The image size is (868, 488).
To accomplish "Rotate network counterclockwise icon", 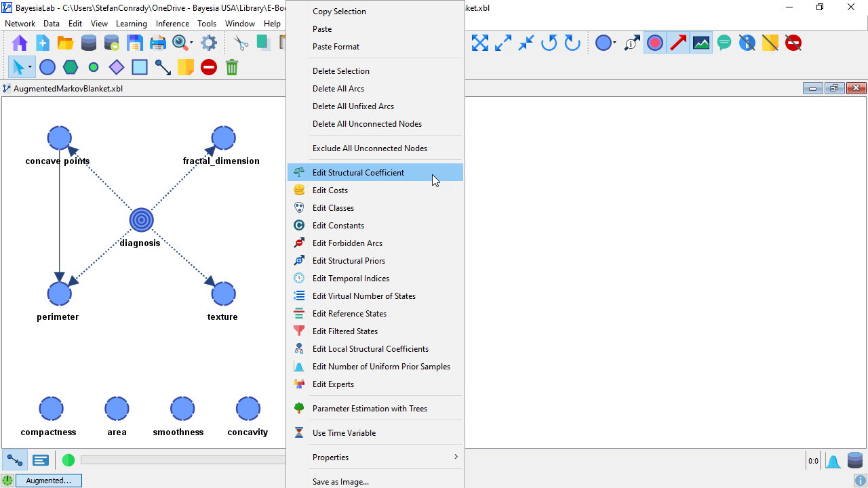I will coord(549,43).
